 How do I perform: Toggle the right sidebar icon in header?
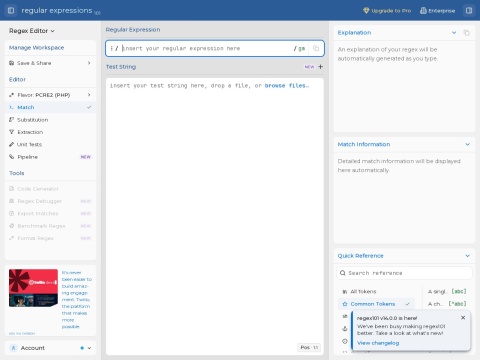[x=469, y=10]
